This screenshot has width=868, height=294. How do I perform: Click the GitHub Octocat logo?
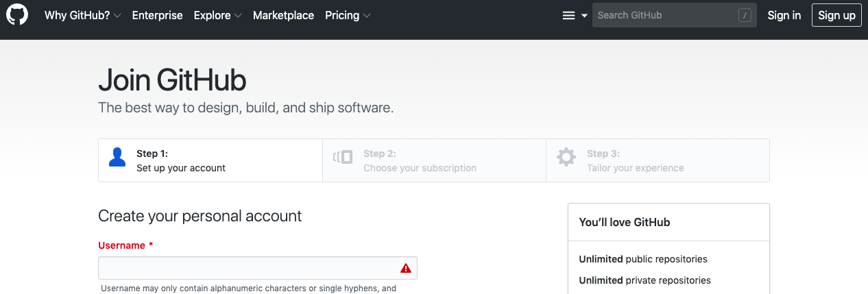point(17,15)
